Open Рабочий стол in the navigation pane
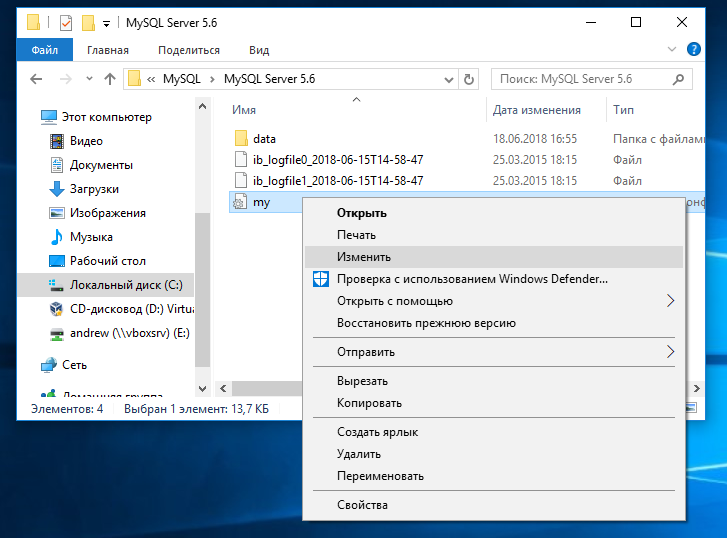The width and height of the screenshot is (727, 538). [x=97, y=261]
